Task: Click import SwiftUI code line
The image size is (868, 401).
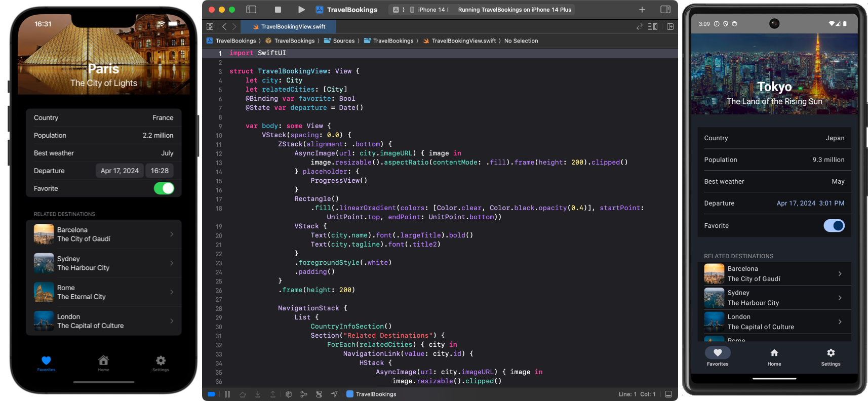Action: pos(257,53)
